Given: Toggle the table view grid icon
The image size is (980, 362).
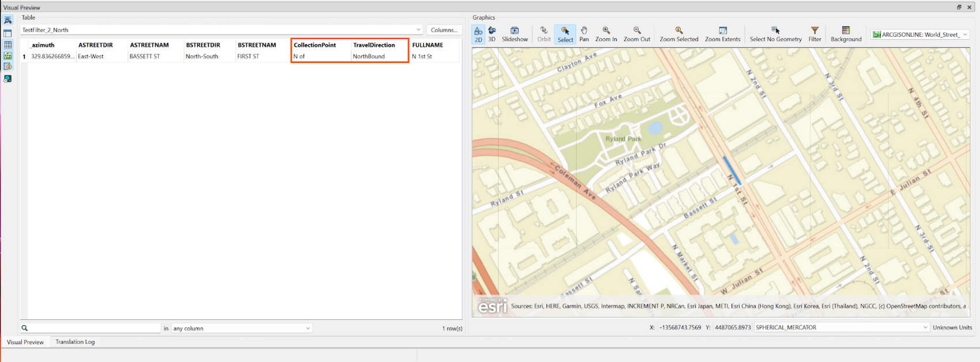Looking at the screenshot, I should [8, 44].
